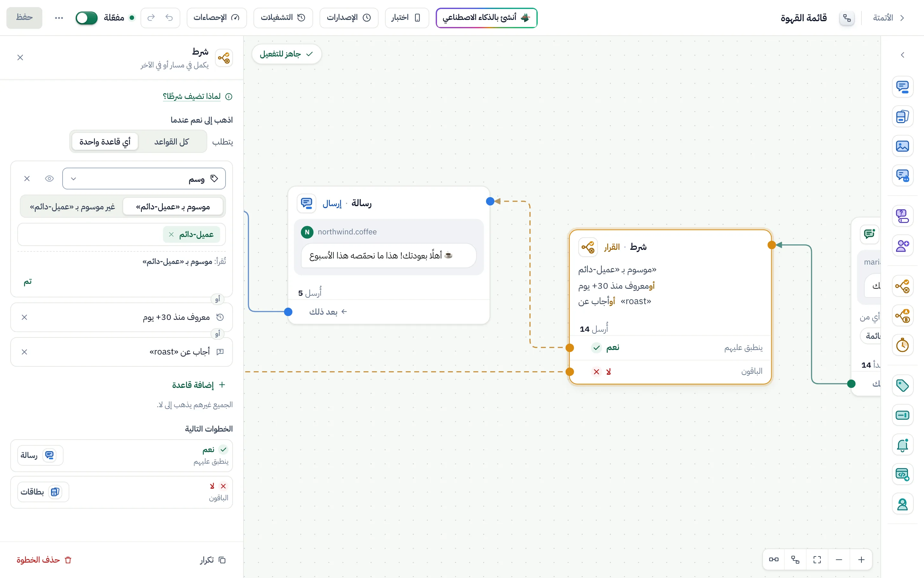Screen dimensions: 924x578
Task: Add the code webhook step icon
Action: click(902, 474)
